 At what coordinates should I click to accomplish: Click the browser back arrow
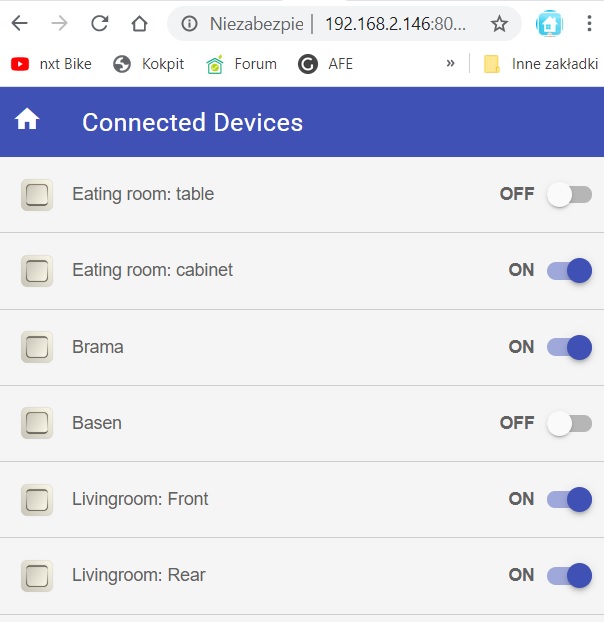[19, 23]
